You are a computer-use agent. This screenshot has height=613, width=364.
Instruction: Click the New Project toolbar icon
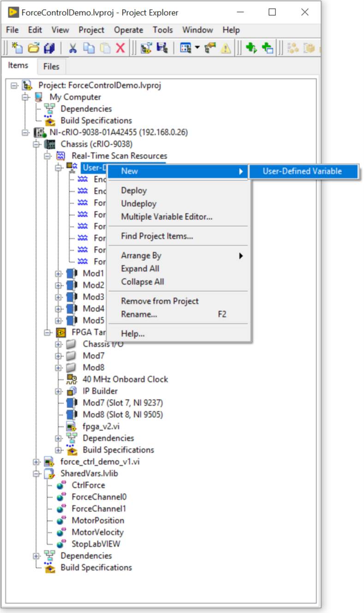tap(18, 48)
